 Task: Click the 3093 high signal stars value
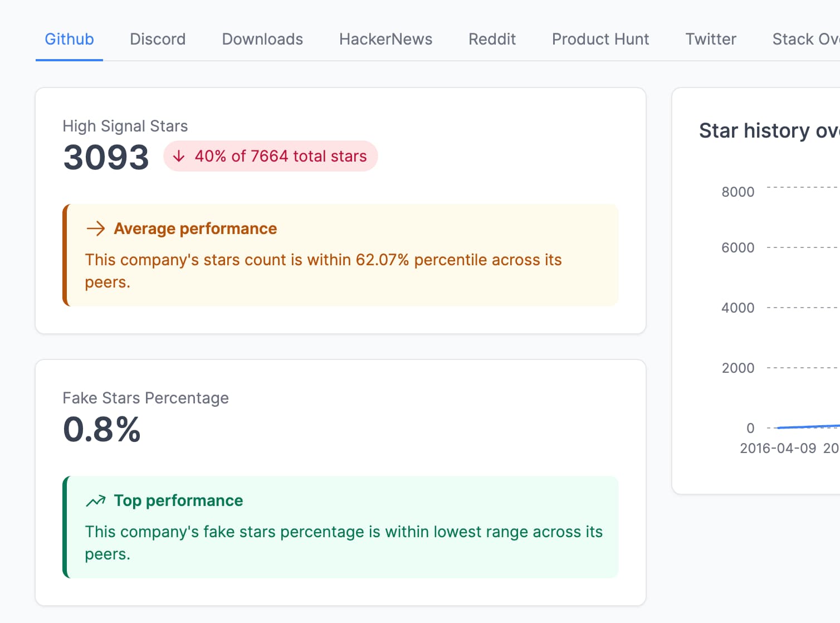point(106,157)
